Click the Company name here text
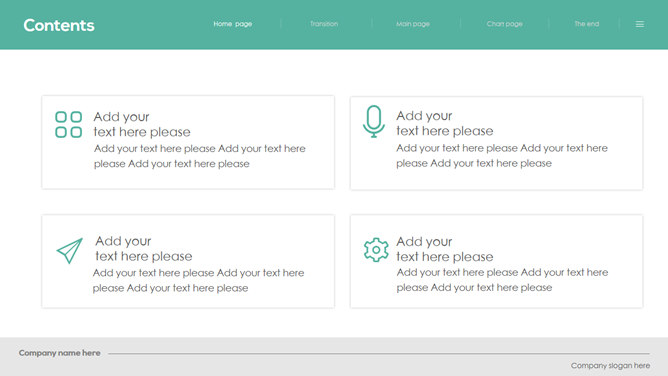This screenshot has height=376, width=668. point(60,353)
